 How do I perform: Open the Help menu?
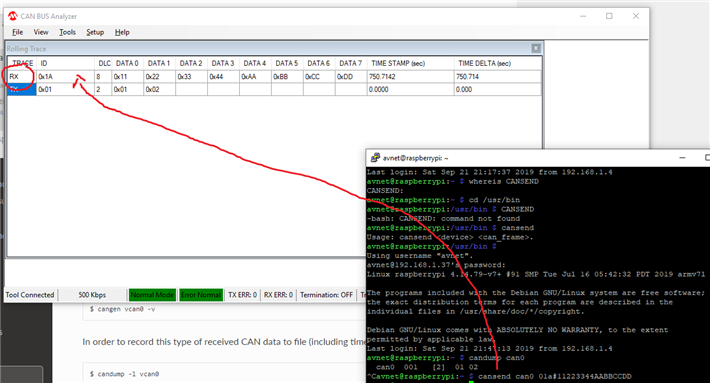pyautogui.click(x=122, y=32)
